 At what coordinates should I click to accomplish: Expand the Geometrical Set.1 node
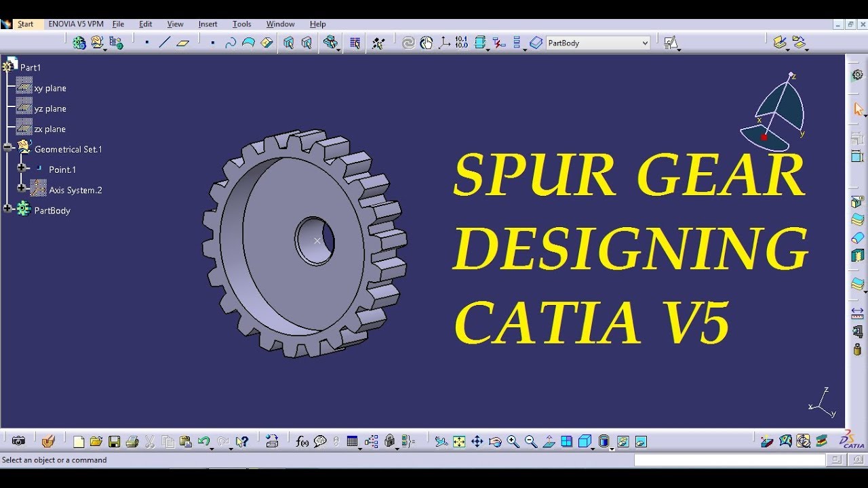[x=7, y=148]
